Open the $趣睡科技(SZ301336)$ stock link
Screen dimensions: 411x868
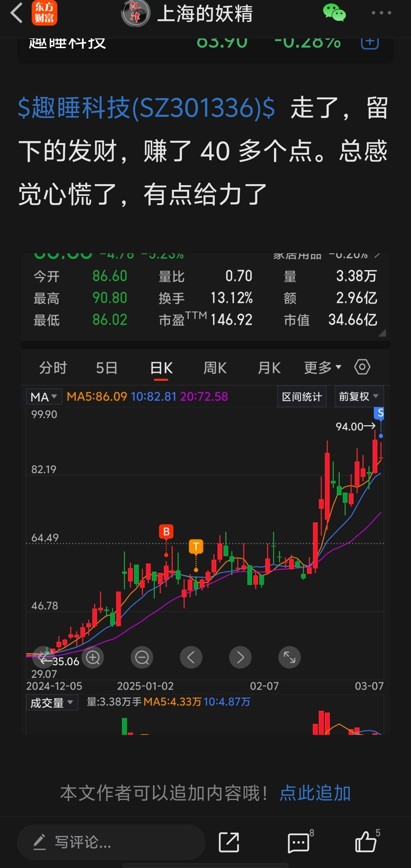147,108
